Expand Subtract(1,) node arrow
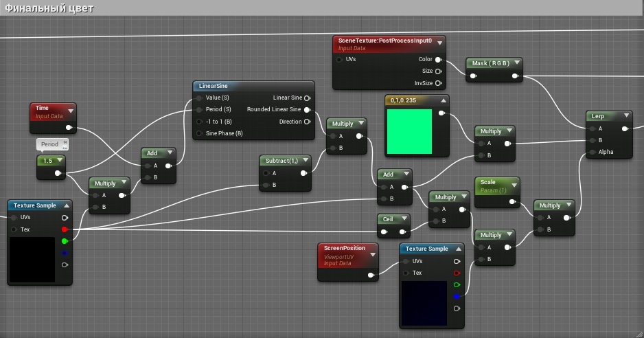The width and height of the screenshot is (644, 338). [x=305, y=160]
